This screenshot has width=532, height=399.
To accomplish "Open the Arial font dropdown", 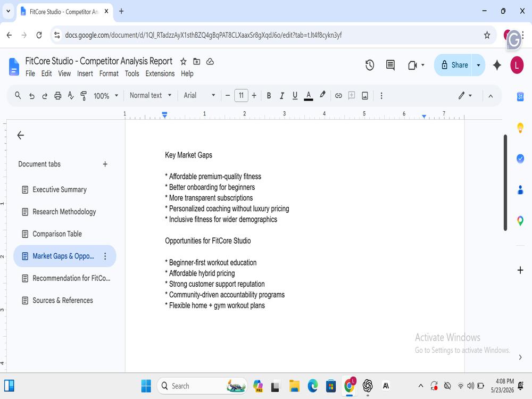I will coord(199,95).
